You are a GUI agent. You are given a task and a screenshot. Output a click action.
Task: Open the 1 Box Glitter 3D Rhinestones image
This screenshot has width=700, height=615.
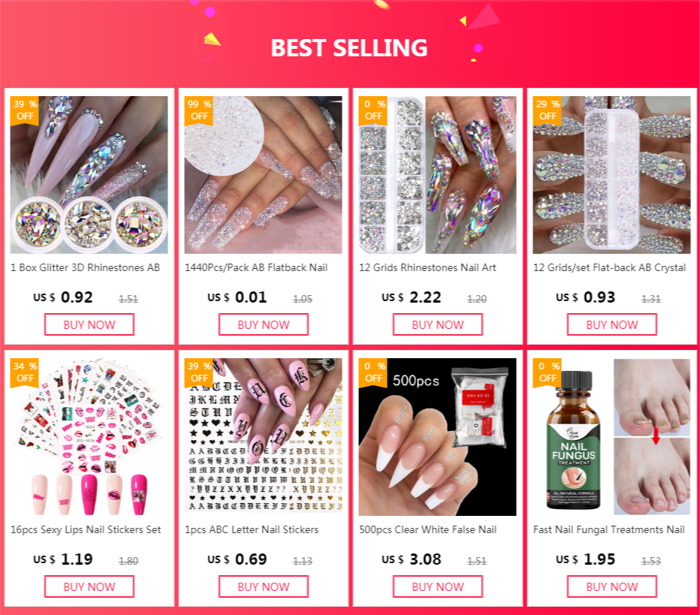click(89, 175)
